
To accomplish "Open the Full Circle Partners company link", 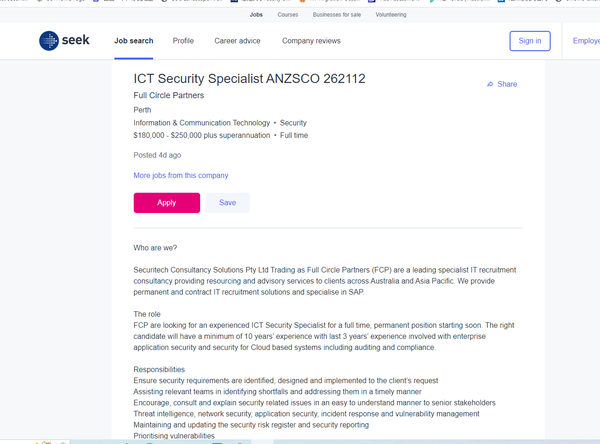I will tap(168, 96).
